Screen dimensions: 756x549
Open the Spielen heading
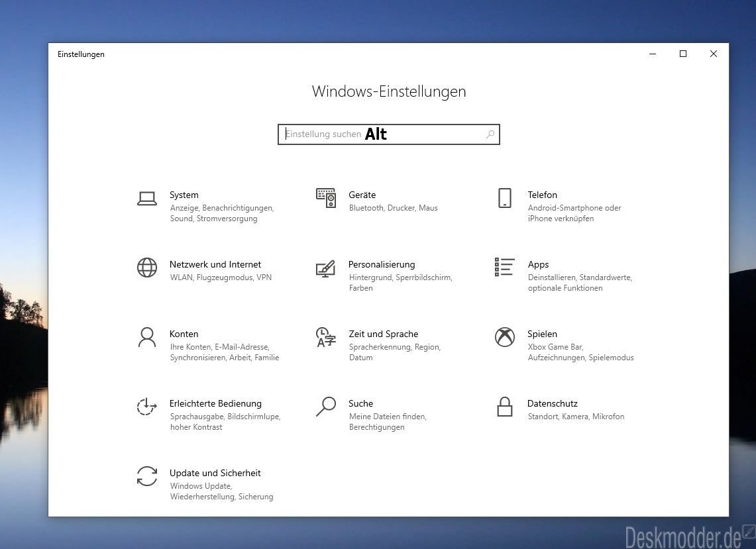[543, 334]
